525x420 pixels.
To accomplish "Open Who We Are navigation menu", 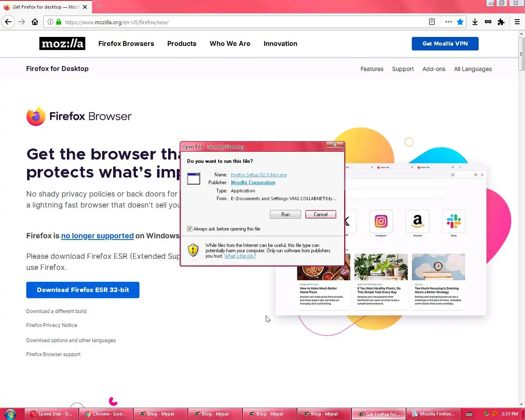I will coord(230,43).
